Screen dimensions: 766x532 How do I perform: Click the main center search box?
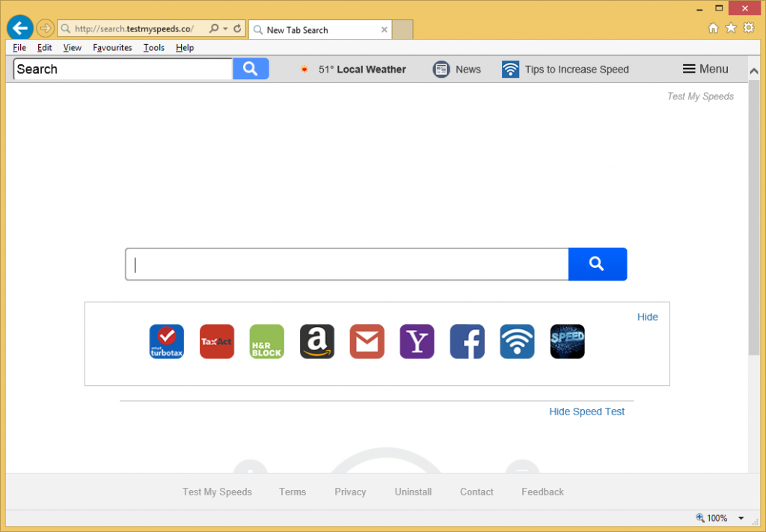pyautogui.click(x=347, y=264)
